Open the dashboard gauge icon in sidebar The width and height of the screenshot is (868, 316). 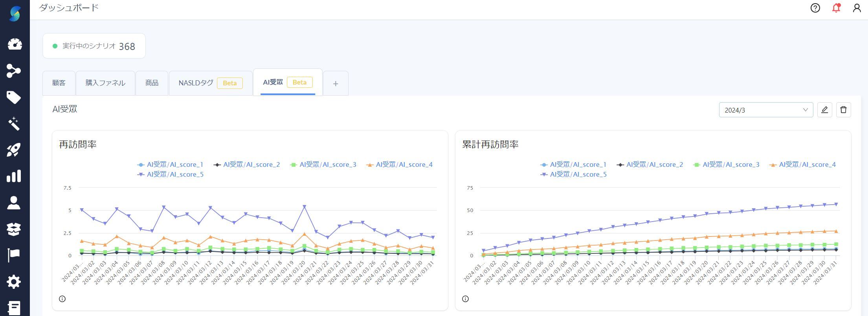pos(15,44)
